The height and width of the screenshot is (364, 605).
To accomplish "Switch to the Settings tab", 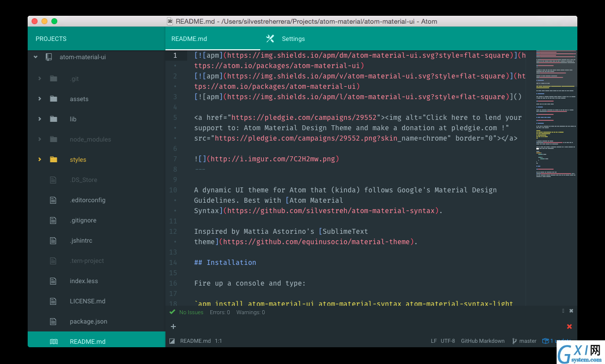I will (293, 38).
